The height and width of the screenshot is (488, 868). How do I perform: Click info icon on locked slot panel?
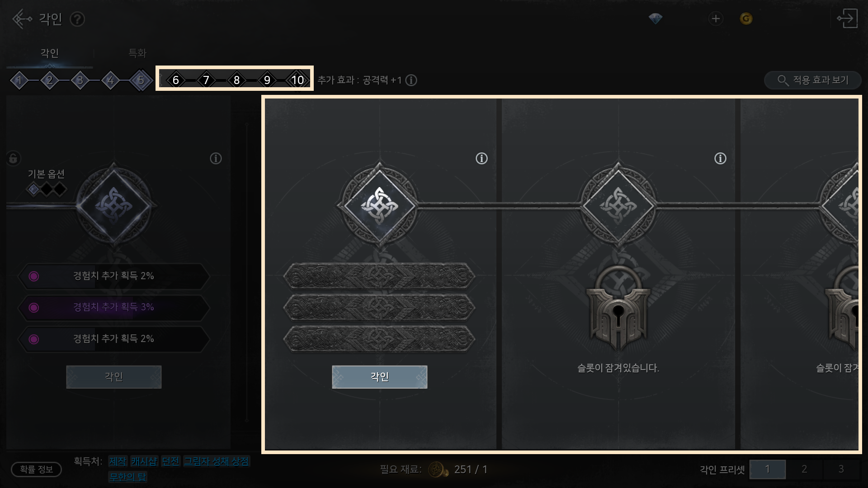(x=720, y=159)
